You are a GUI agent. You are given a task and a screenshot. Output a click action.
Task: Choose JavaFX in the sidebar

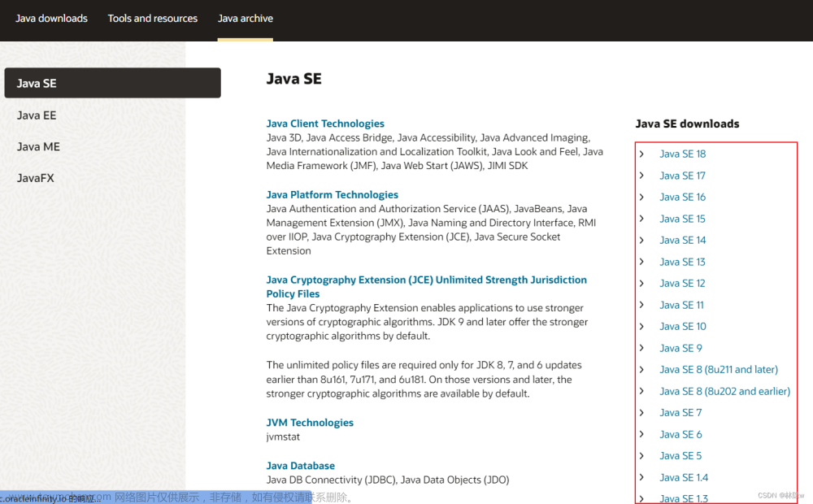tap(35, 178)
